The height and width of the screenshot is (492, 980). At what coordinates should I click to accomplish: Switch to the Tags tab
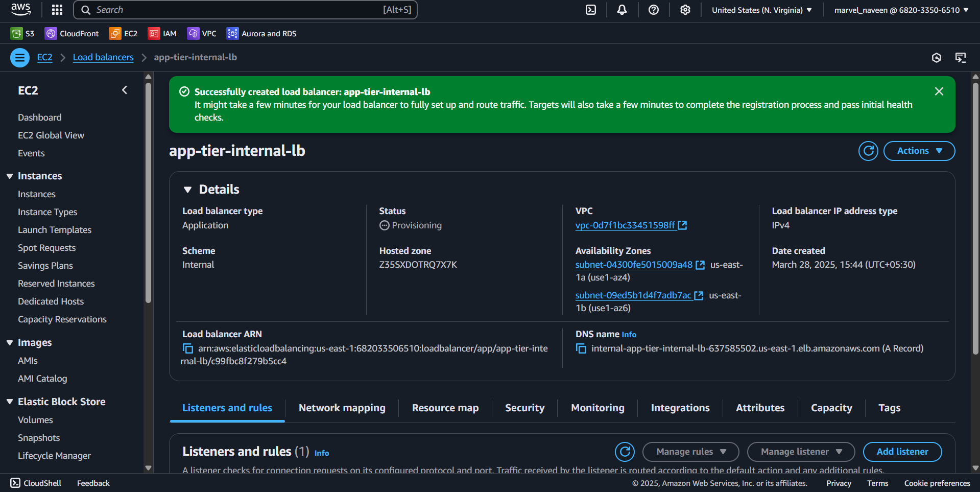[889, 408]
